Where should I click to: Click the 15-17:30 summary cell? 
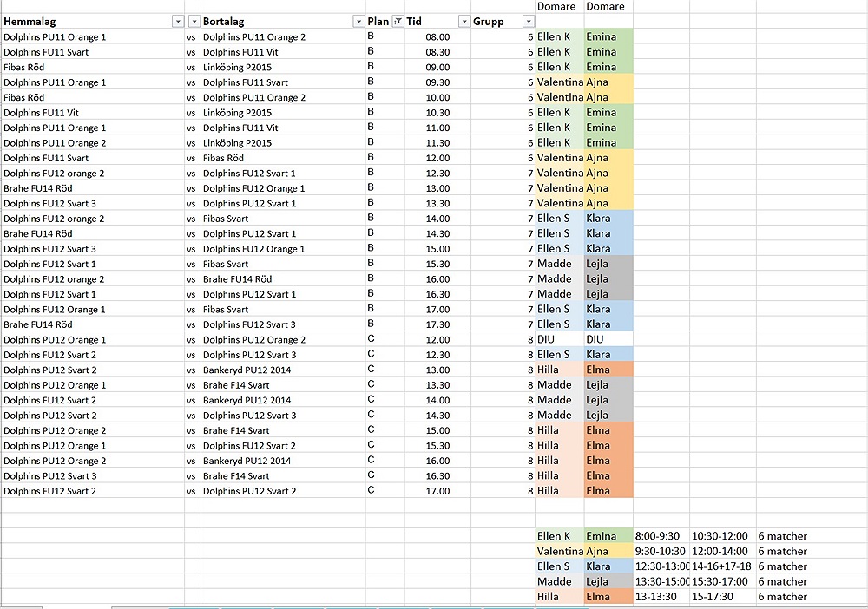[x=721, y=597]
